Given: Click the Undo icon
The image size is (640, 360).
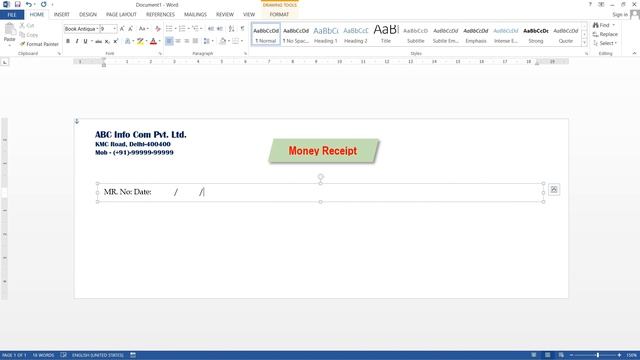Looking at the screenshot, I should pos(29,4).
